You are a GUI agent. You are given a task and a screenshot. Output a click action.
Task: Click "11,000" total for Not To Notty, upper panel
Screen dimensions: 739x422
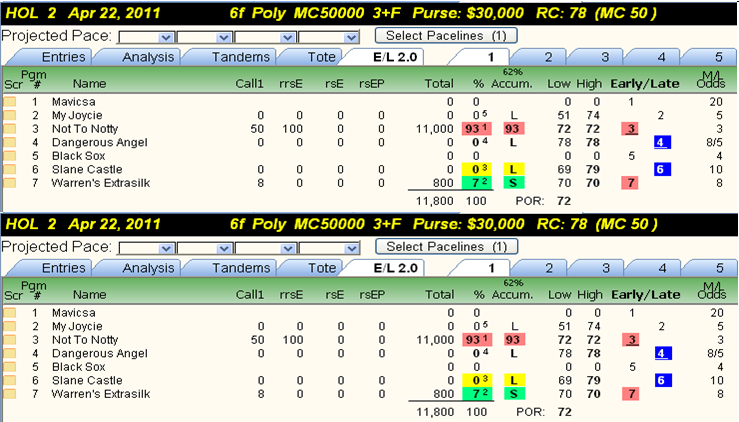coord(435,129)
